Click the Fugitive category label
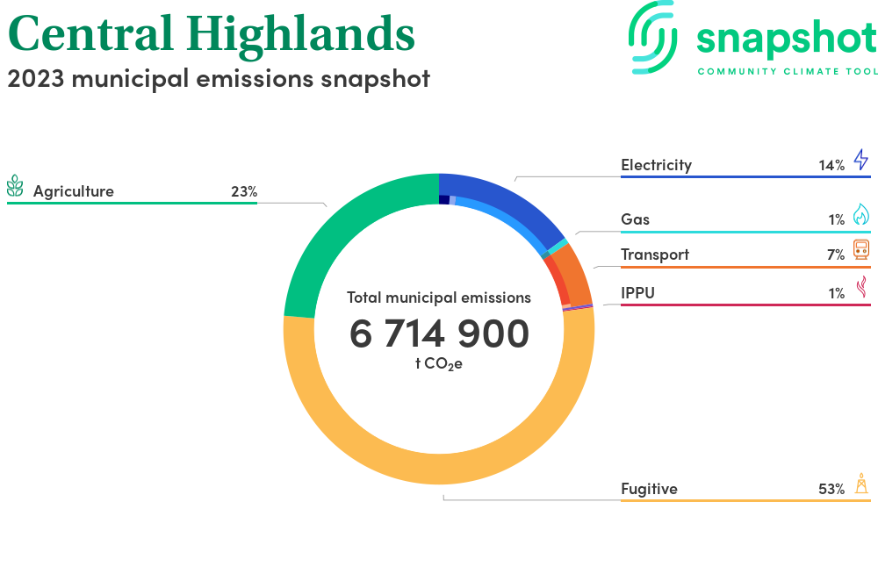This screenshot has height=588, width=878. tap(649, 489)
